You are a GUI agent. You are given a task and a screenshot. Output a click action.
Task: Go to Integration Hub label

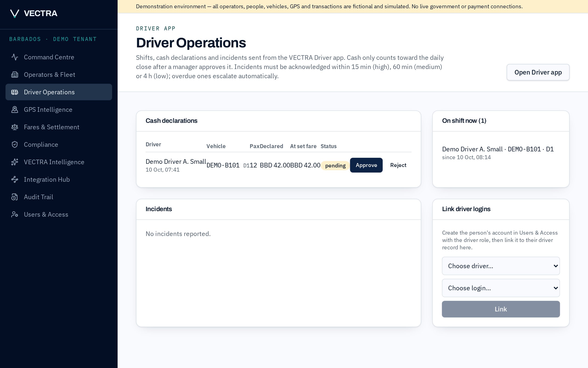pyautogui.click(x=47, y=180)
